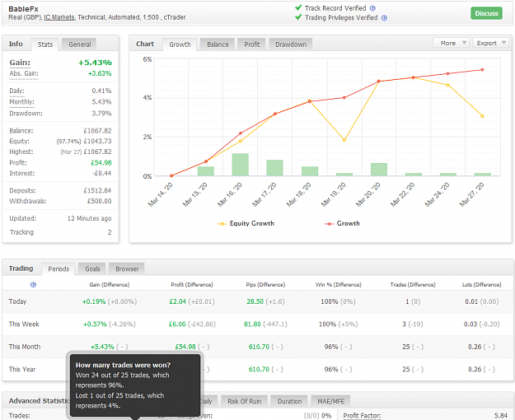This screenshot has width=515, height=420.
Task: Click the Gain label in Info panel
Action: click(x=20, y=63)
